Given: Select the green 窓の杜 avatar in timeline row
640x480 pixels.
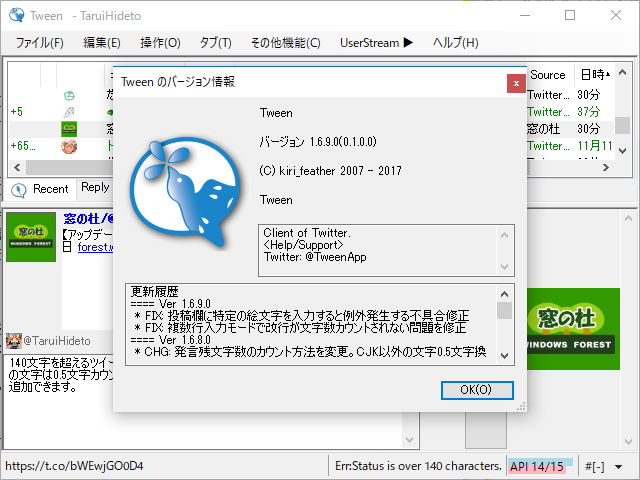Looking at the screenshot, I should pyautogui.click(x=69, y=129).
